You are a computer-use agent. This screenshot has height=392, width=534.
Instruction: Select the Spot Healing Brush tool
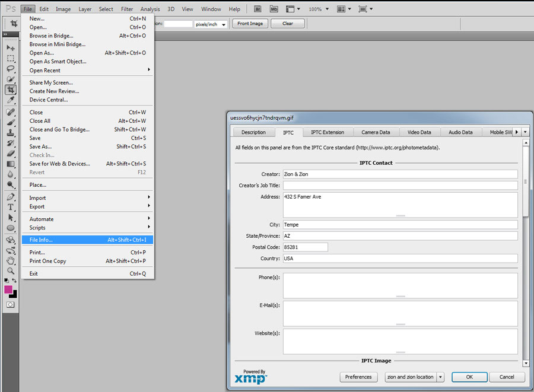coord(11,112)
